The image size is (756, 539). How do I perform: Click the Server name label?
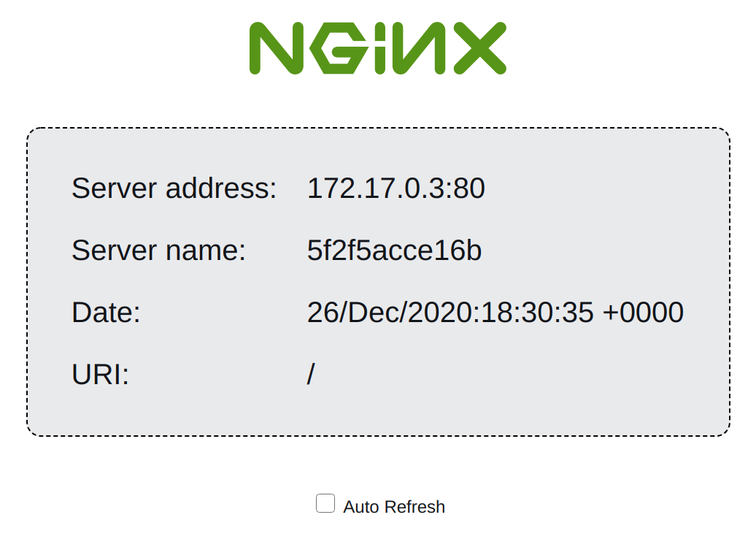[158, 250]
